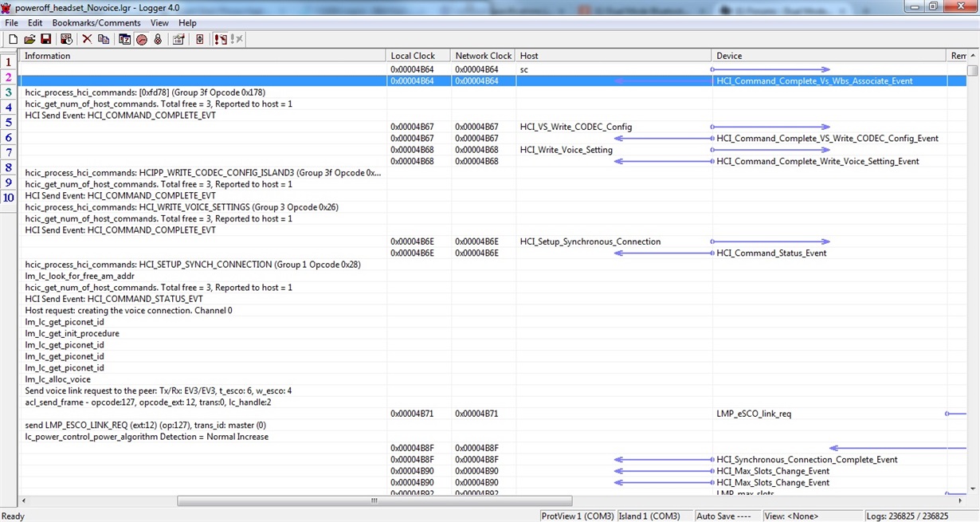This screenshot has height=522, width=980.
Task: Select the HCI_Synchronous_Connection_Complete_Event entry
Action: point(807,460)
